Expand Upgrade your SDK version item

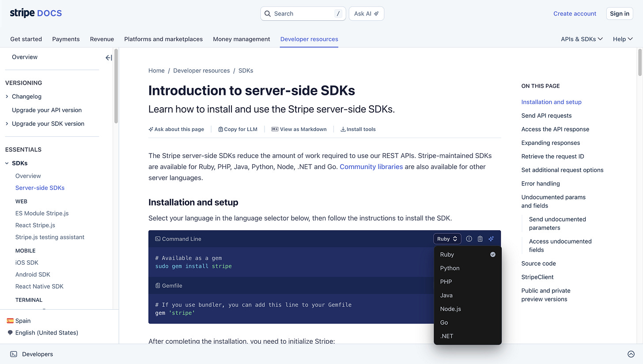pyautogui.click(x=7, y=124)
